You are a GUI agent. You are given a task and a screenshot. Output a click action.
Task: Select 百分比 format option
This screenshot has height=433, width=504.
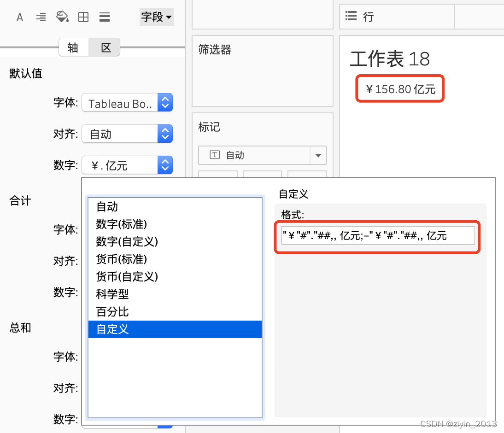175,311
